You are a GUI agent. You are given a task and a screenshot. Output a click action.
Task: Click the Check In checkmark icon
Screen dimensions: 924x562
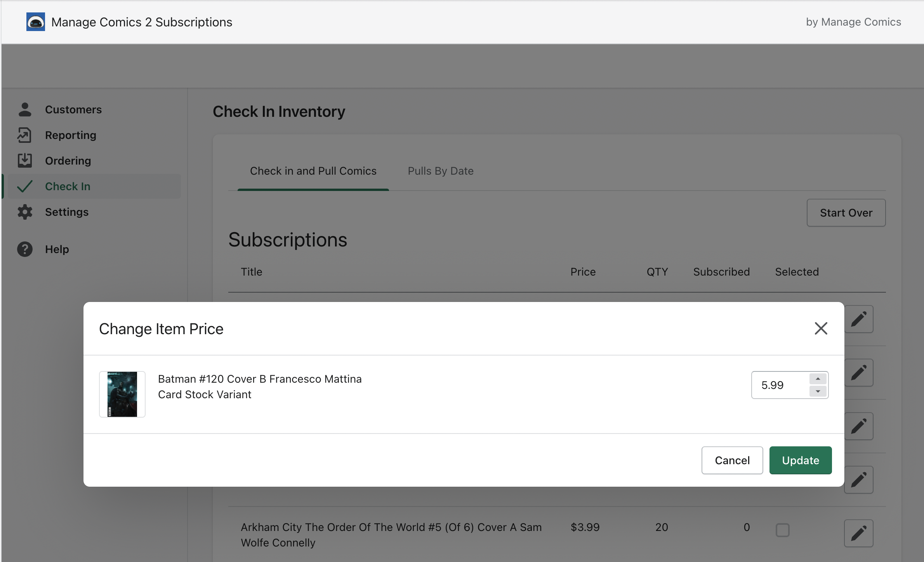click(25, 186)
